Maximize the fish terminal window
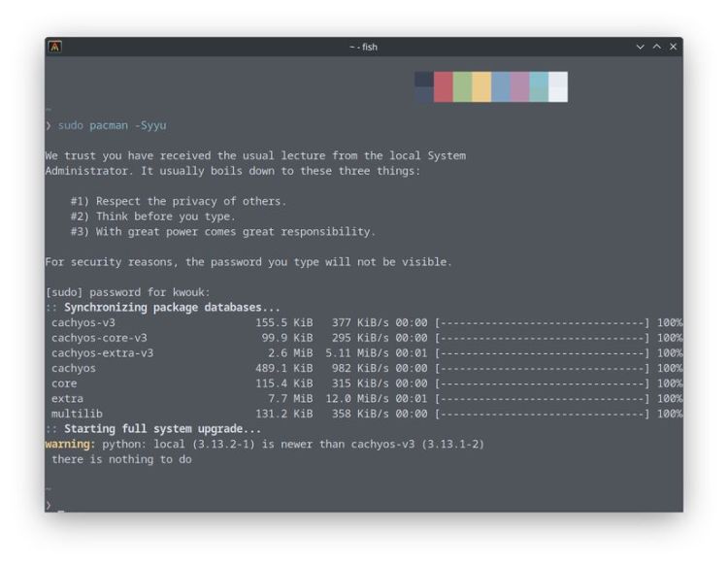728x565 pixels. click(x=656, y=47)
